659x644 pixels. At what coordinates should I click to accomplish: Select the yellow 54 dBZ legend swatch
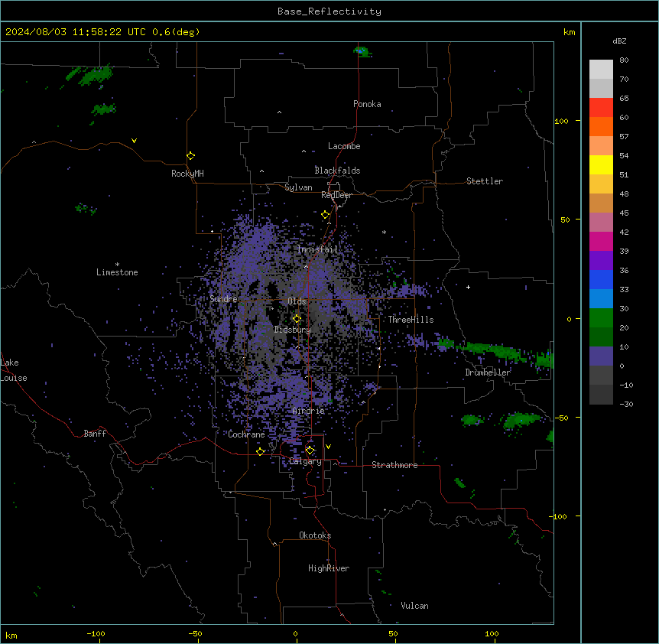tap(601, 164)
